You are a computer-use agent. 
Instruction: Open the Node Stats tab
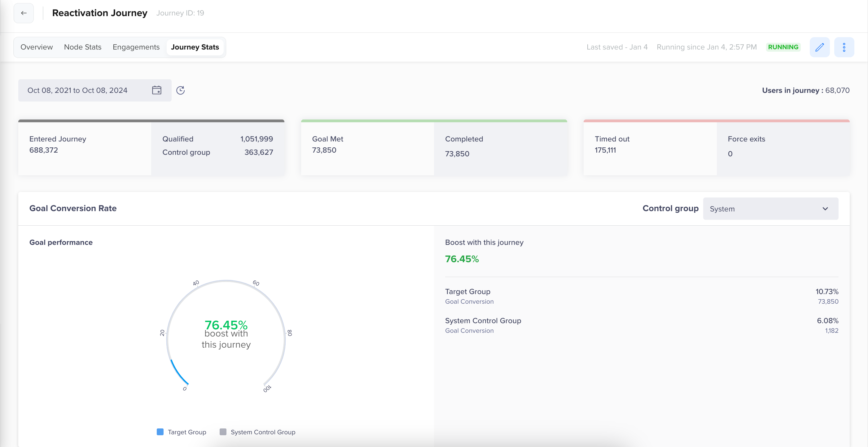(82, 47)
